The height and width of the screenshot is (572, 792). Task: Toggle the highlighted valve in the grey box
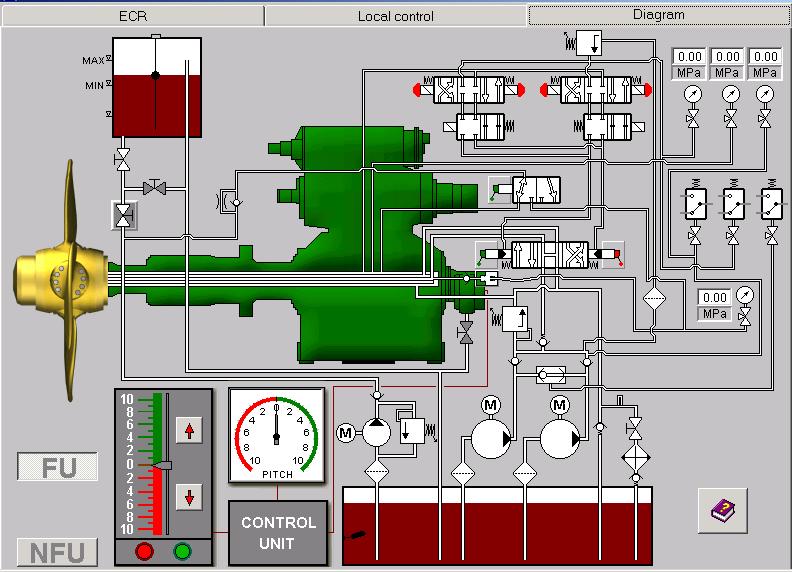coord(123,214)
